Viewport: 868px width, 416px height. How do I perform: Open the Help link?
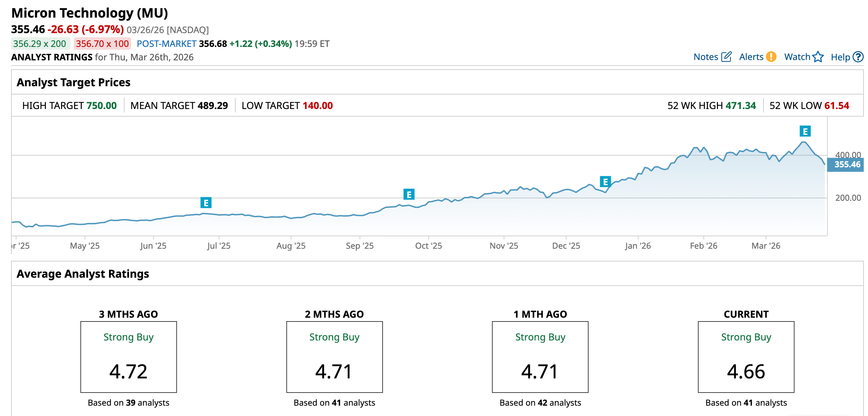pos(840,57)
